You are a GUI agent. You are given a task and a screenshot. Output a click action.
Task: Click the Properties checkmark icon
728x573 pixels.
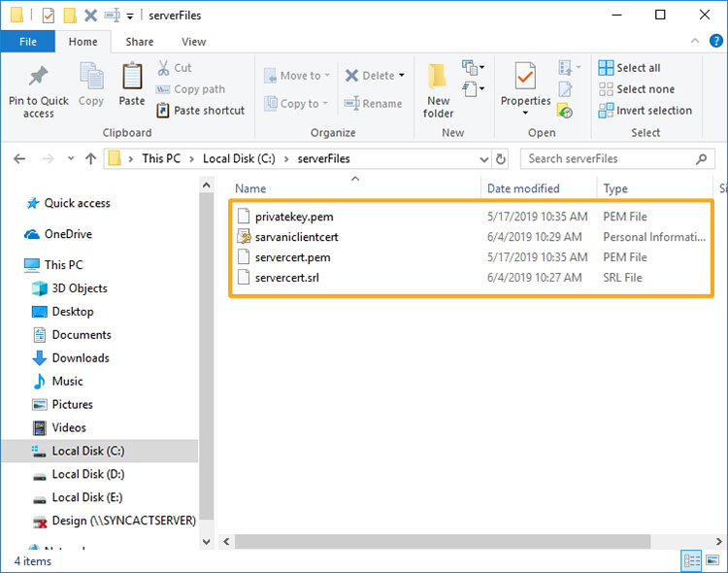tap(525, 76)
